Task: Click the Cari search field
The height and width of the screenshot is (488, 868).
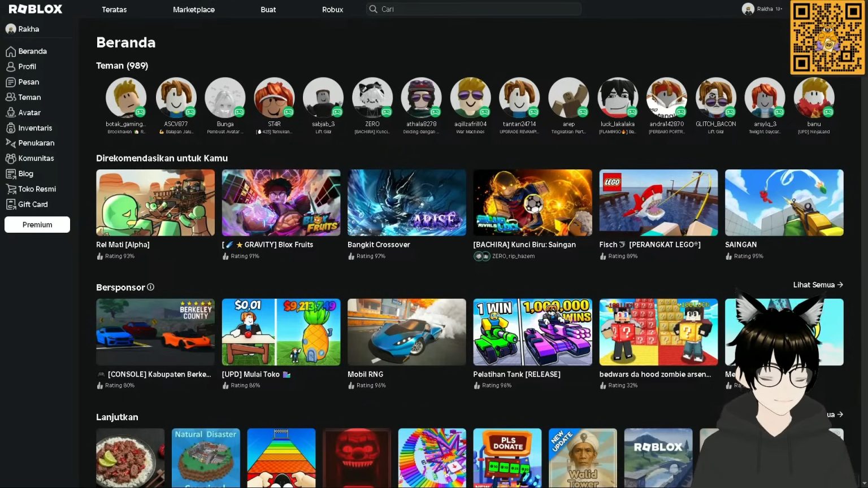Action: pyautogui.click(x=474, y=9)
